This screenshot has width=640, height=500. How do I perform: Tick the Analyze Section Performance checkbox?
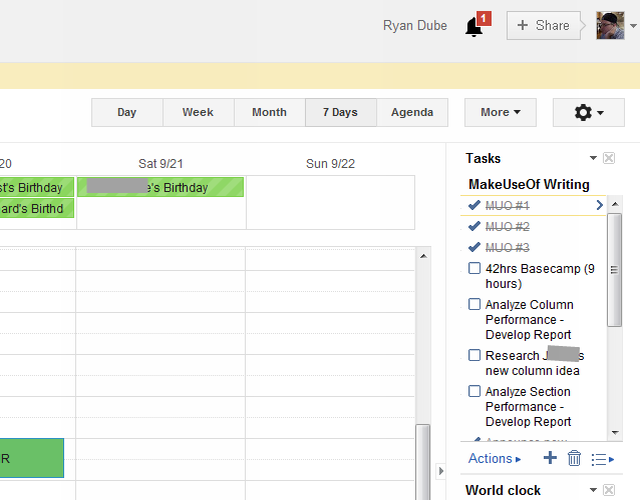(475, 392)
